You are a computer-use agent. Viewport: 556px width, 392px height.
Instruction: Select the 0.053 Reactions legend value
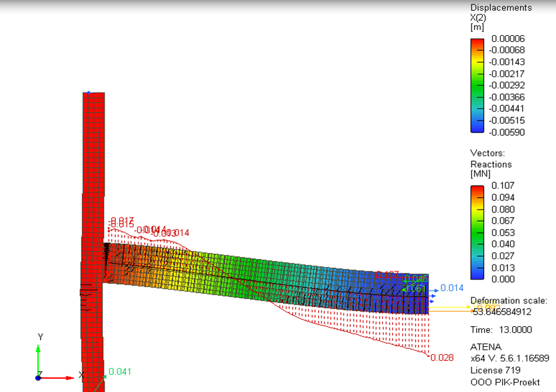pyautogui.click(x=503, y=232)
